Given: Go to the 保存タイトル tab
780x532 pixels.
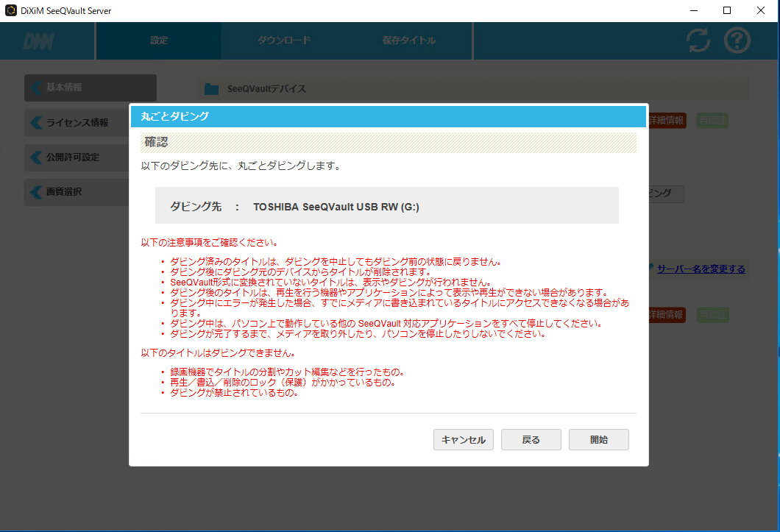Looking at the screenshot, I should coord(408,40).
